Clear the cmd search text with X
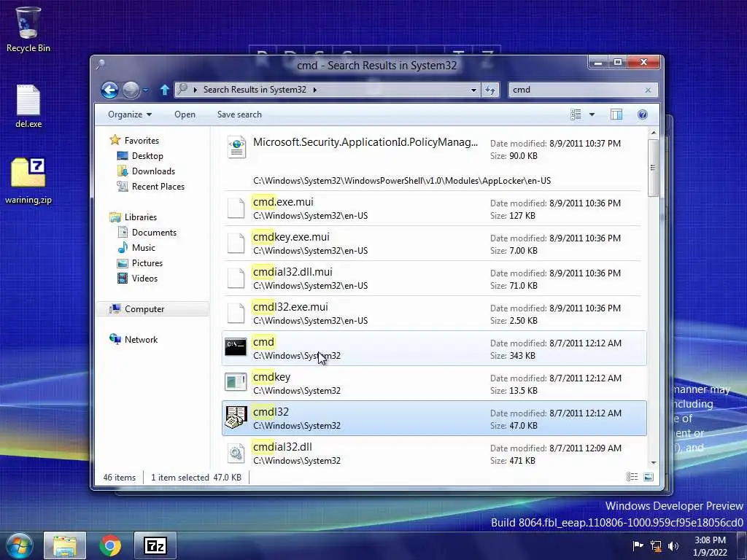747x560 pixels. tap(648, 90)
